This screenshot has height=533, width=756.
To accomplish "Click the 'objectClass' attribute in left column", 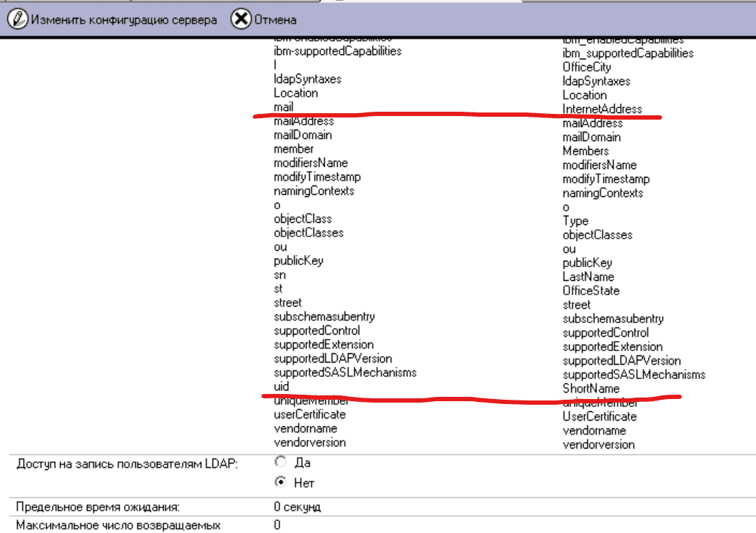I will tap(303, 219).
